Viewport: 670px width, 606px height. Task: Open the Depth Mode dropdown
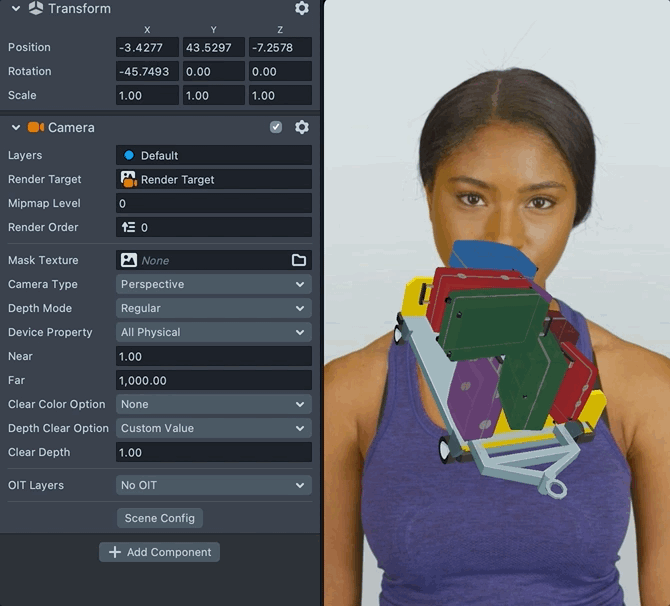coord(214,308)
